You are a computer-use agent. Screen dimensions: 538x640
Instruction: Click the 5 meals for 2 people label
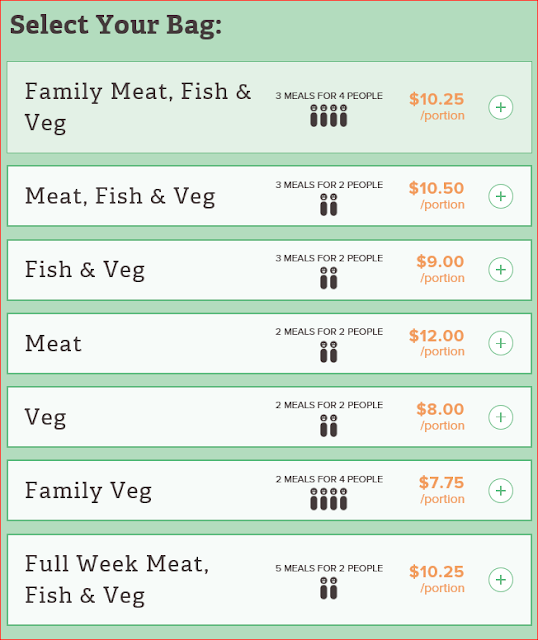[329, 568]
